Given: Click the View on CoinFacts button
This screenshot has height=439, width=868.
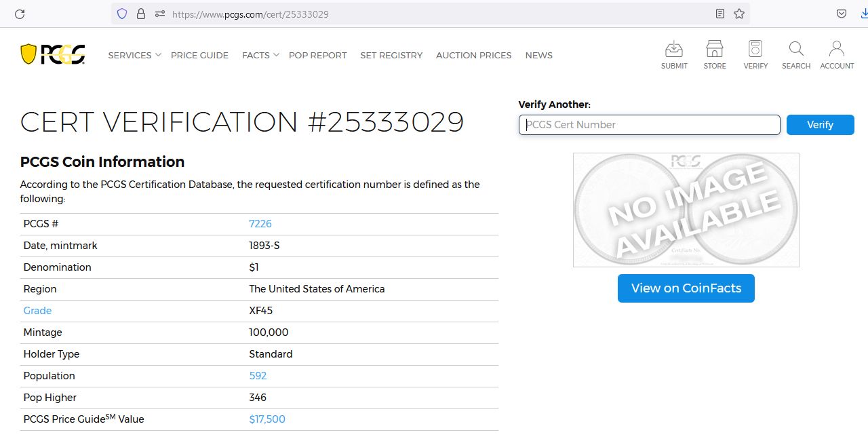Looking at the screenshot, I should (x=686, y=288).
